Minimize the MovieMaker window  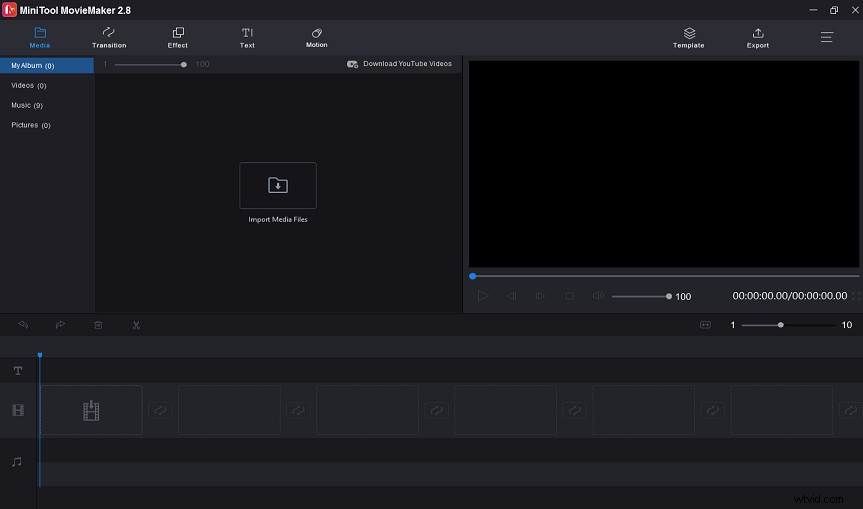point(813,10)
